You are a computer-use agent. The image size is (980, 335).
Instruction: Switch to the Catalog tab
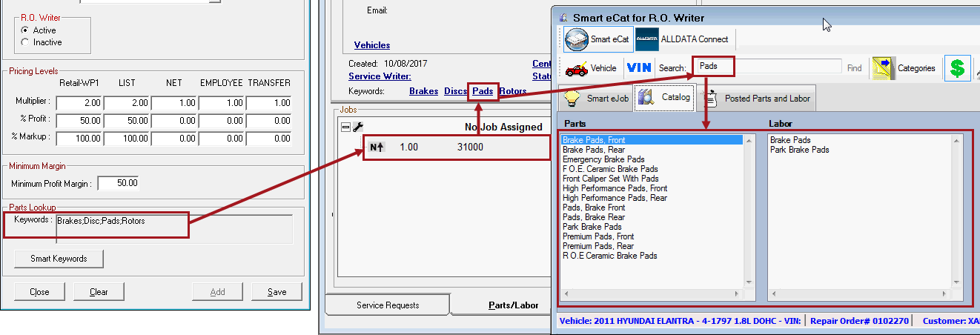pyautogui.click(x=665, y=97)
